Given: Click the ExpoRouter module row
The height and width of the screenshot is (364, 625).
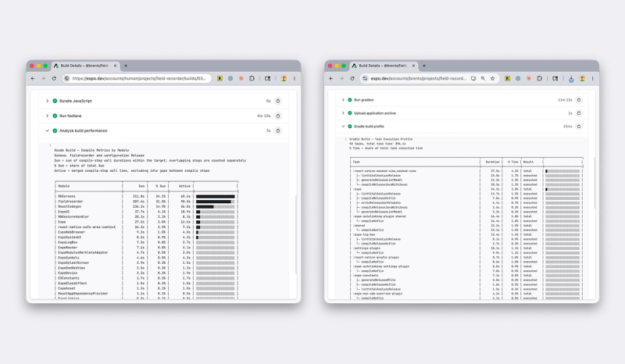Looking at the screenshot, I should tap(146, 247).
